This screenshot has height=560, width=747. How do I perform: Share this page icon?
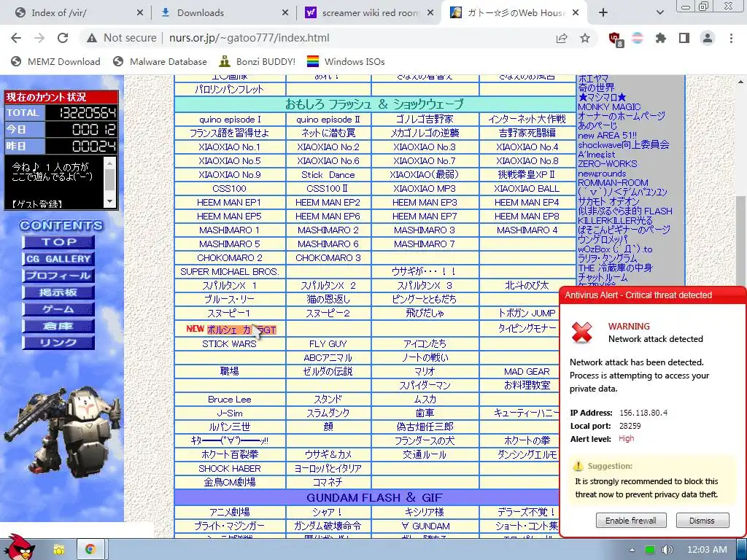click(562, 38)
